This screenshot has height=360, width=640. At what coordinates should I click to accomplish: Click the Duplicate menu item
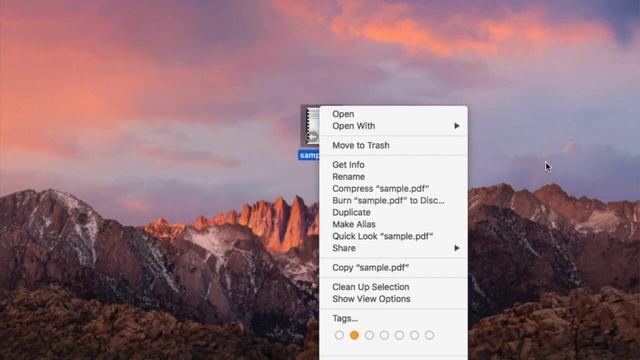[x=393, y=212]
